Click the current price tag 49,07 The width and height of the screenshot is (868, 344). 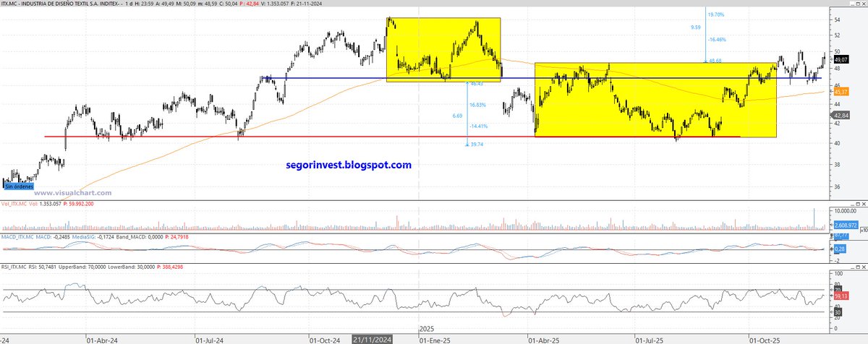click(840, 60)
